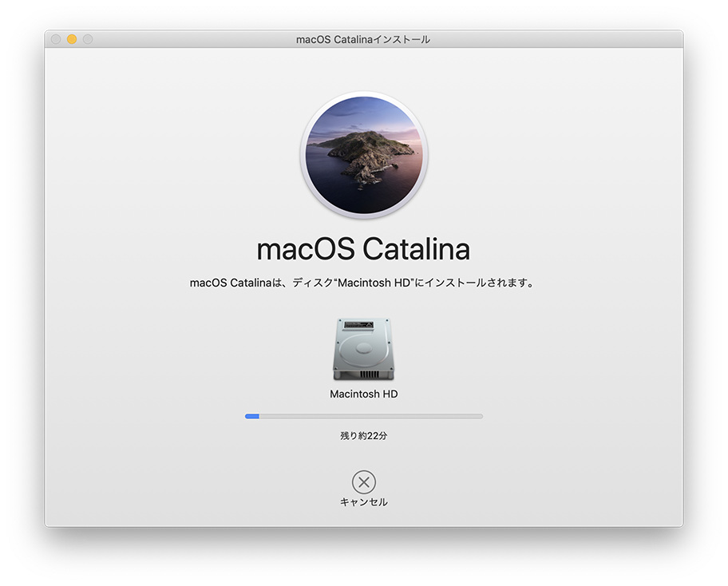This screenshot has height=586, width=728.
Task: Click the キャンセル label
Action: pyautogui.click(x=363, y=502)
